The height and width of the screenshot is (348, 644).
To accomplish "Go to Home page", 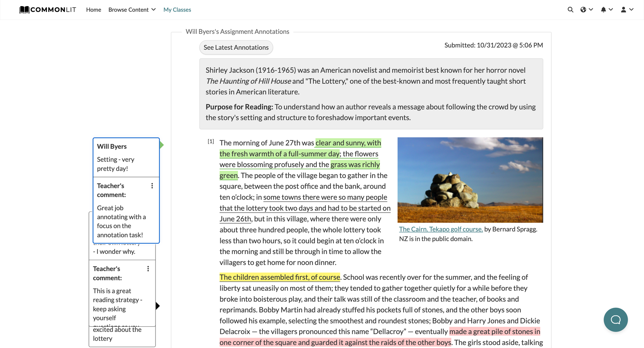I will (x=93, y=10).
